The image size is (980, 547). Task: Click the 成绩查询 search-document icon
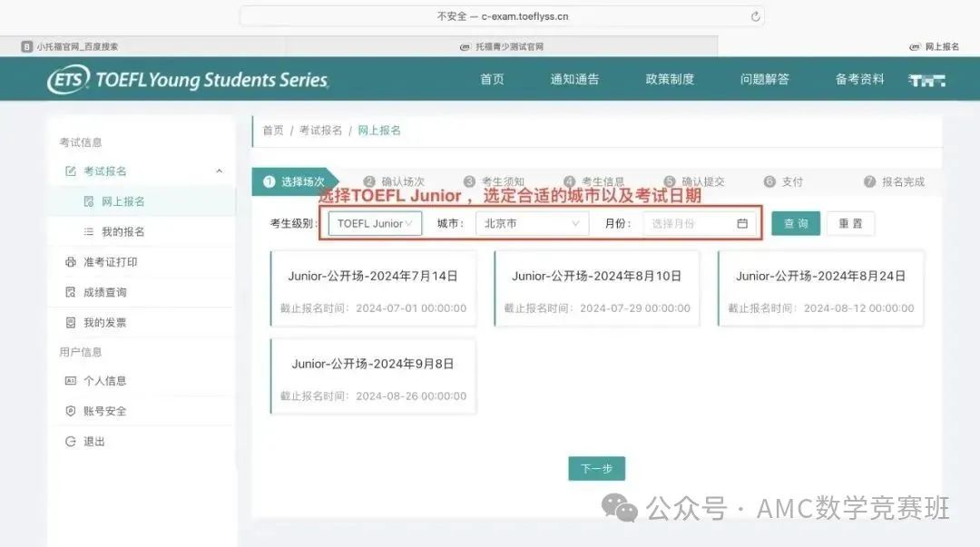pos(71,292)
